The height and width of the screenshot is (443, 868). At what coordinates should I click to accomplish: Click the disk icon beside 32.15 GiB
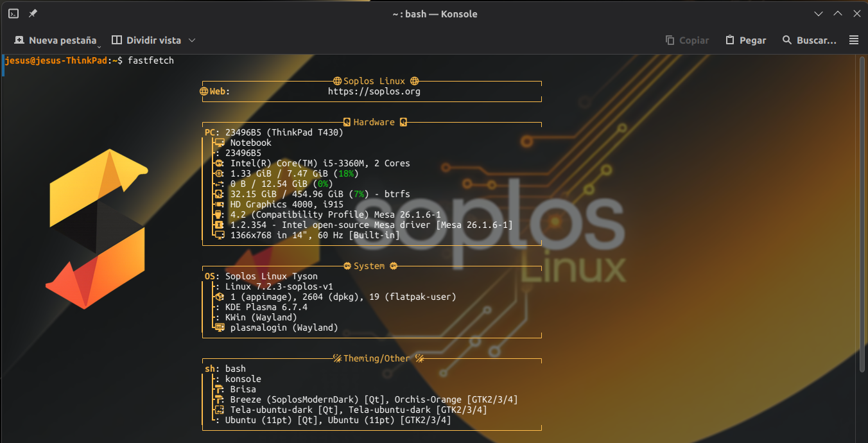[219, 194]
